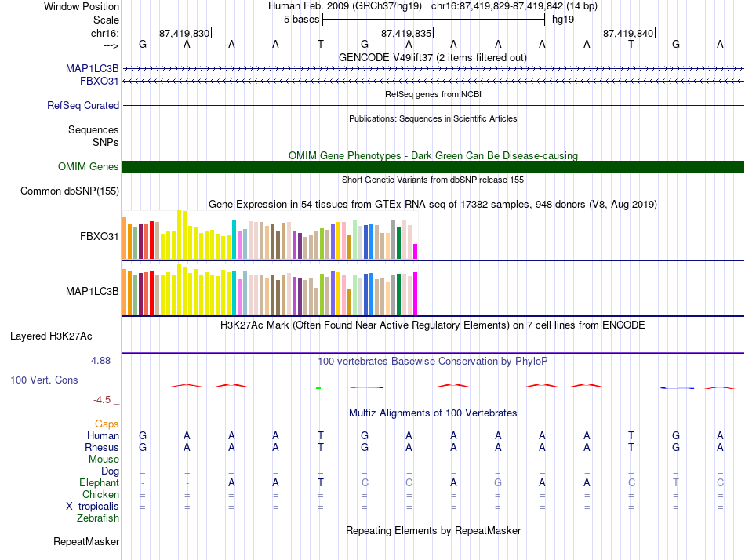Select the Elephant species row label
745x560 pixels.
[x=100, y=482]
